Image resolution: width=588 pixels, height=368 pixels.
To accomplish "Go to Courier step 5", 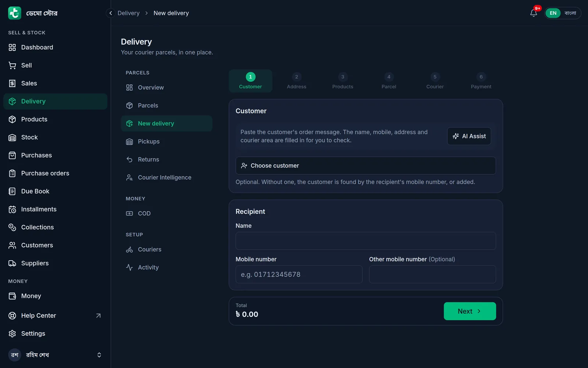I will pyautogui.click(x=435, y=81).
